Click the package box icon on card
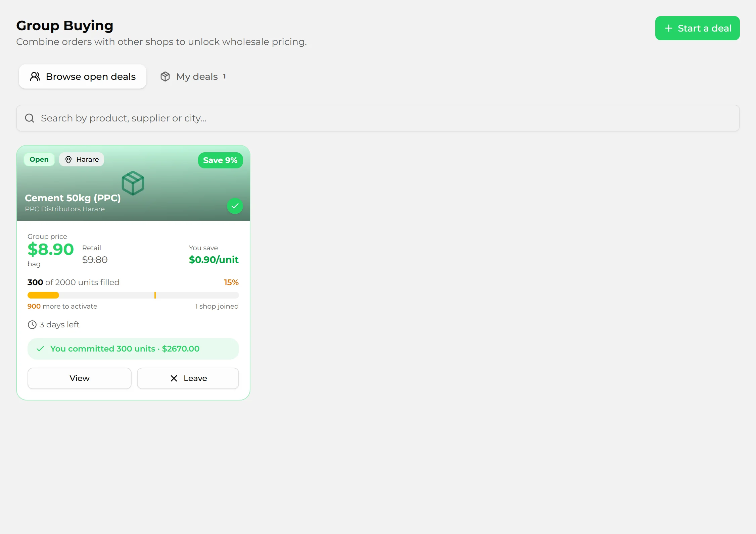 click(133, 183)
